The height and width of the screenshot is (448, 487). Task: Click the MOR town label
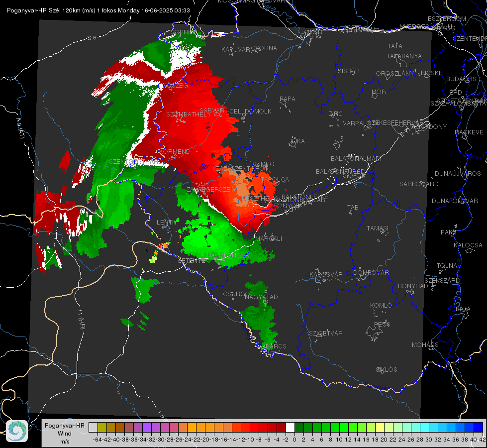(379, 92)
